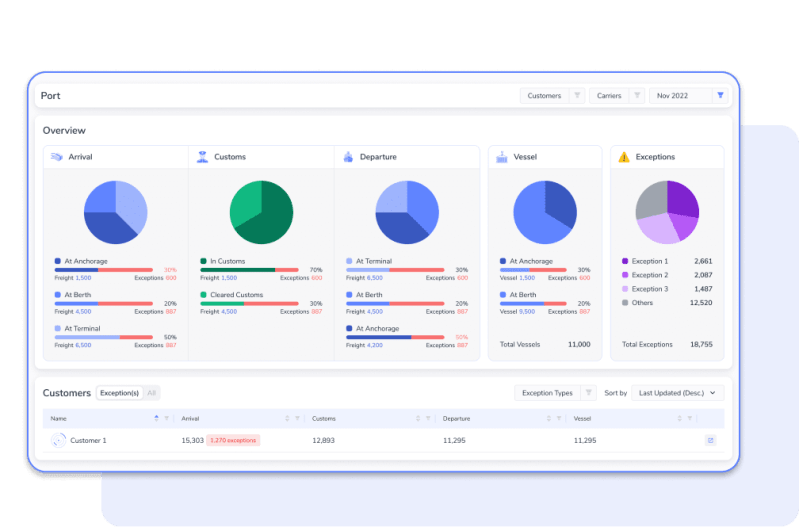Sort the Name column with arrows
Viewport: 799px width, 527px height.
click(x=156, y=418)
